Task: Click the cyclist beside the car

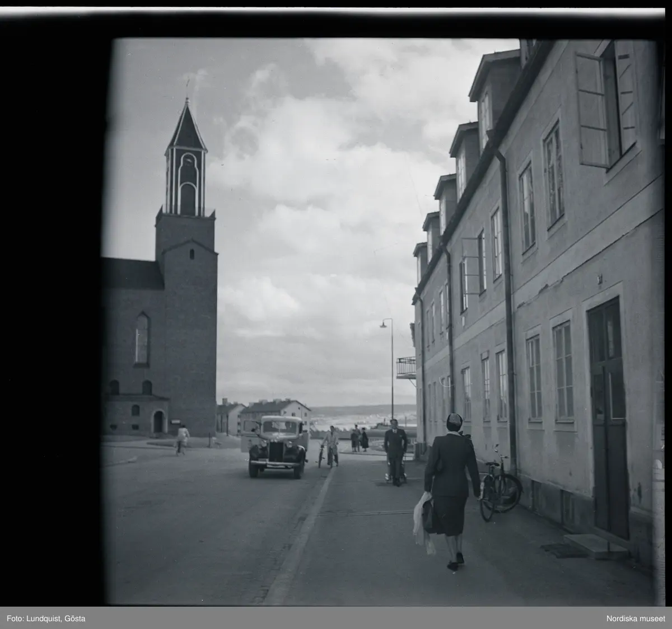Action: [x=330, y=445]
